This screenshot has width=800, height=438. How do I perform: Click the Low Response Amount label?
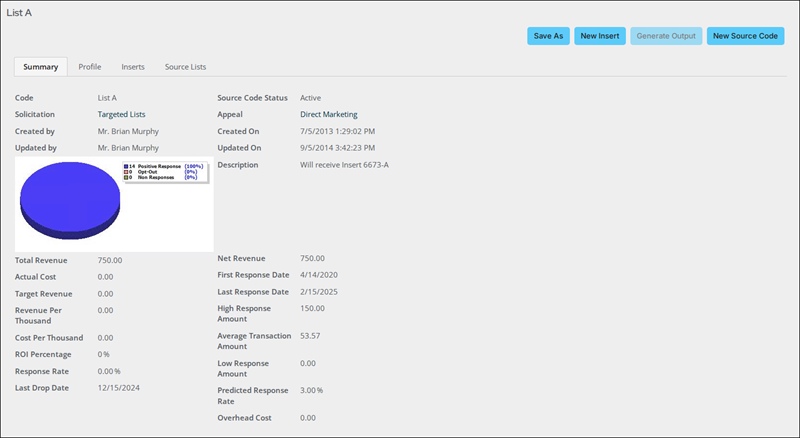(x=243, y=369)
